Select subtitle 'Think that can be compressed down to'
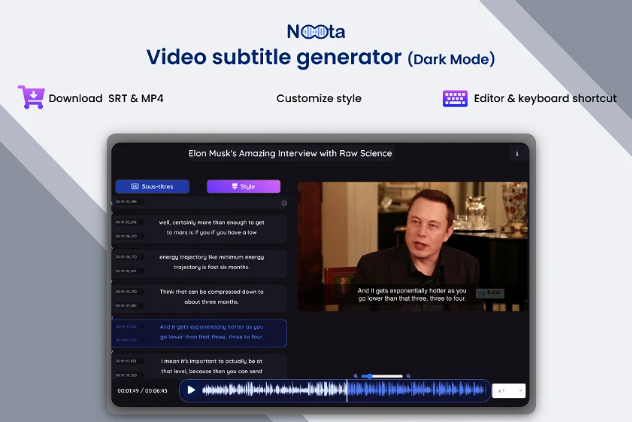This screenshot has width=632, height=422. [200, 297]
